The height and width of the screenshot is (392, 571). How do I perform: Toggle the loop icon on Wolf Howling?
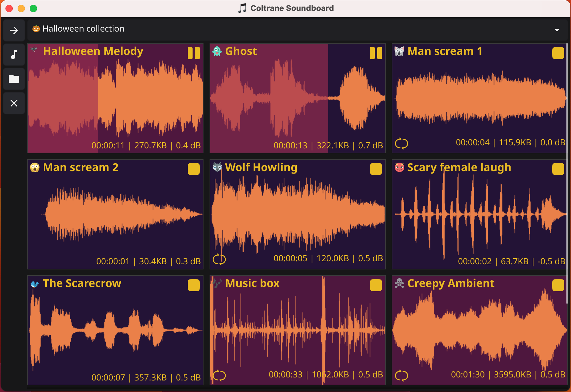point(220,259)
